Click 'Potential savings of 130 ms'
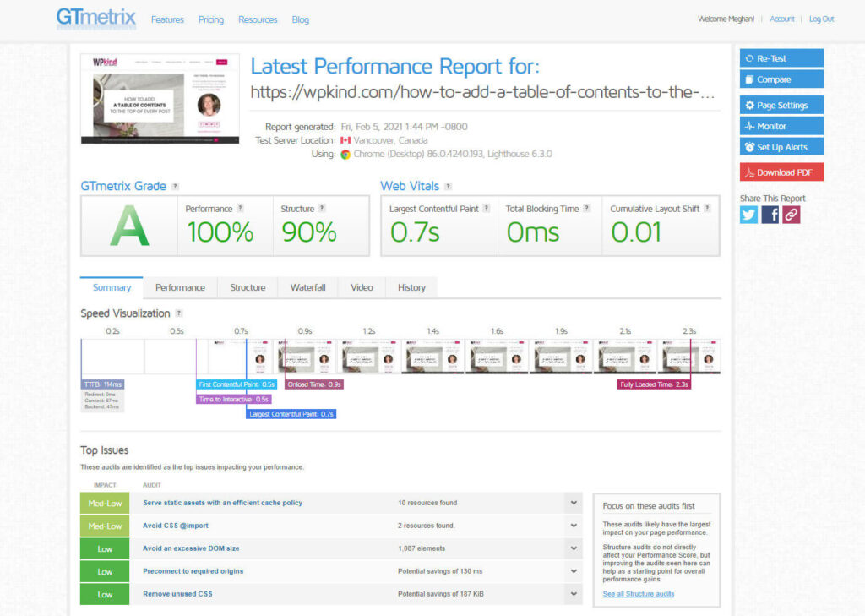 pos(440,571)
